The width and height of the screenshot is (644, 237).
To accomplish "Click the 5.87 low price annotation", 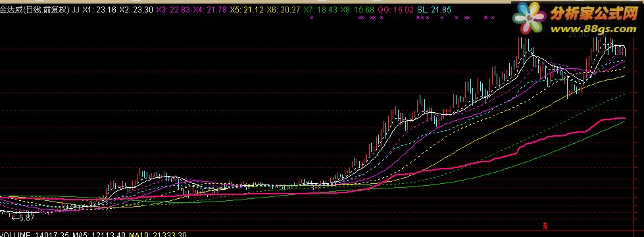I will click(23, 218).
